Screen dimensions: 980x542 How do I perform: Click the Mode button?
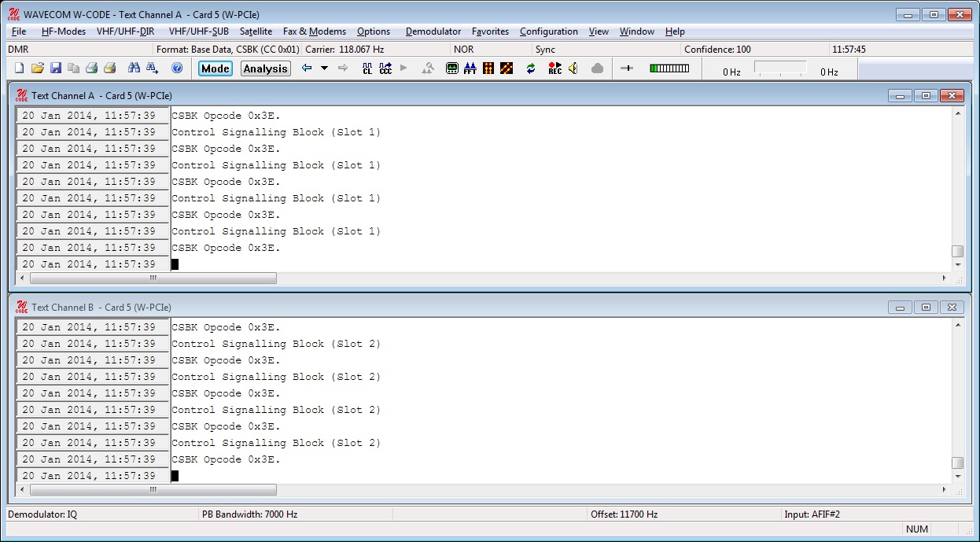coord(216,68)
